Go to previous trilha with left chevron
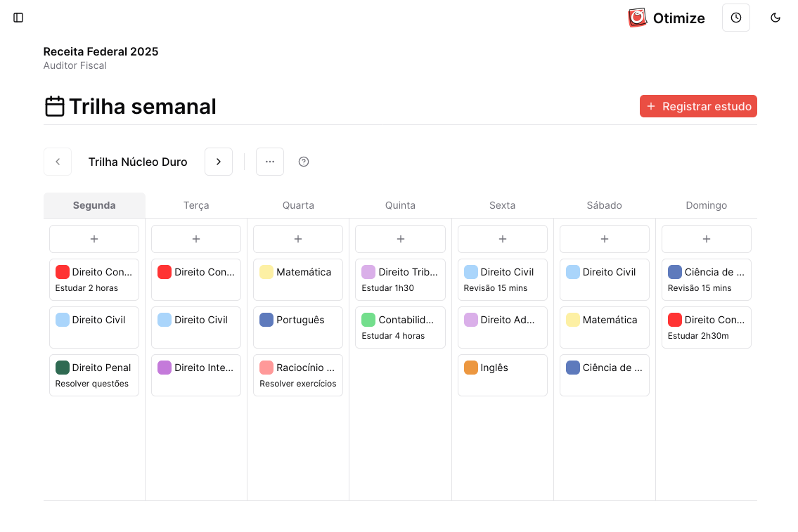Viewport: 798px width, 532px height. pyautogui.click(x=58, y=162)
